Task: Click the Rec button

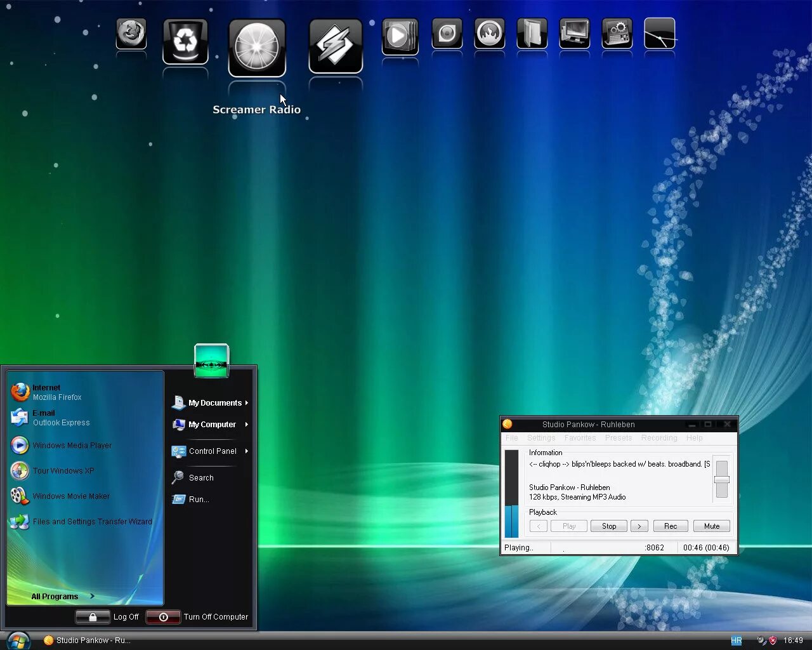Action: pos(671,526)
